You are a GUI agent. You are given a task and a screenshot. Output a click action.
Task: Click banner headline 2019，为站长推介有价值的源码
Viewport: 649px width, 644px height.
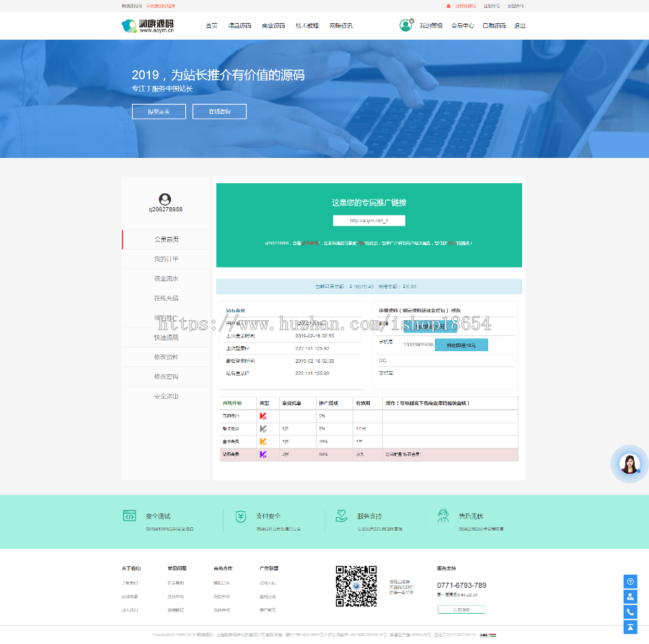(x=218, y=75)
